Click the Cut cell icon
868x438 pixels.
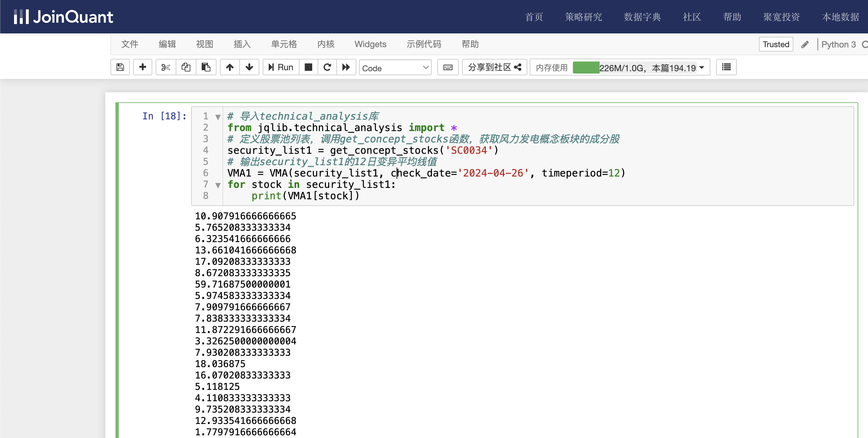pyautogui.click(x=165, y=68)
